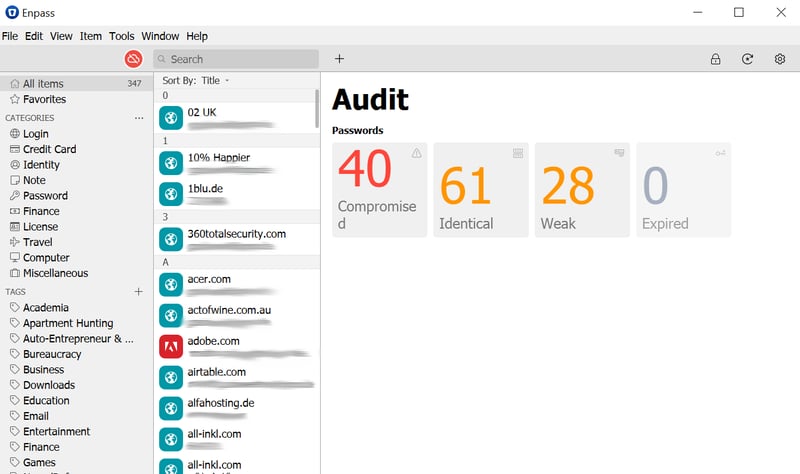This screenshot has height=474, width=800.
Task: Add a new tag with plus icon
Action: [139, 292]
